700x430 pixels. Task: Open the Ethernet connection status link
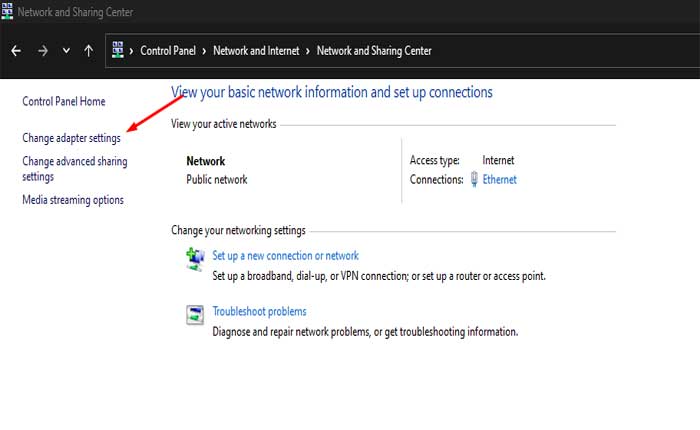[x=500, y=180]
